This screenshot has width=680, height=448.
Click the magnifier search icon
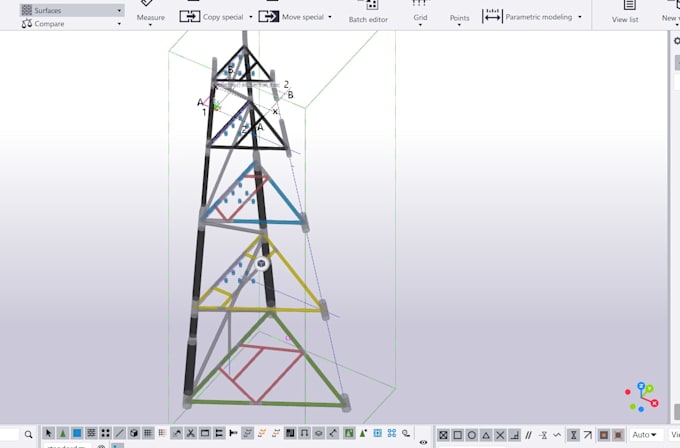tap(29, 434)
